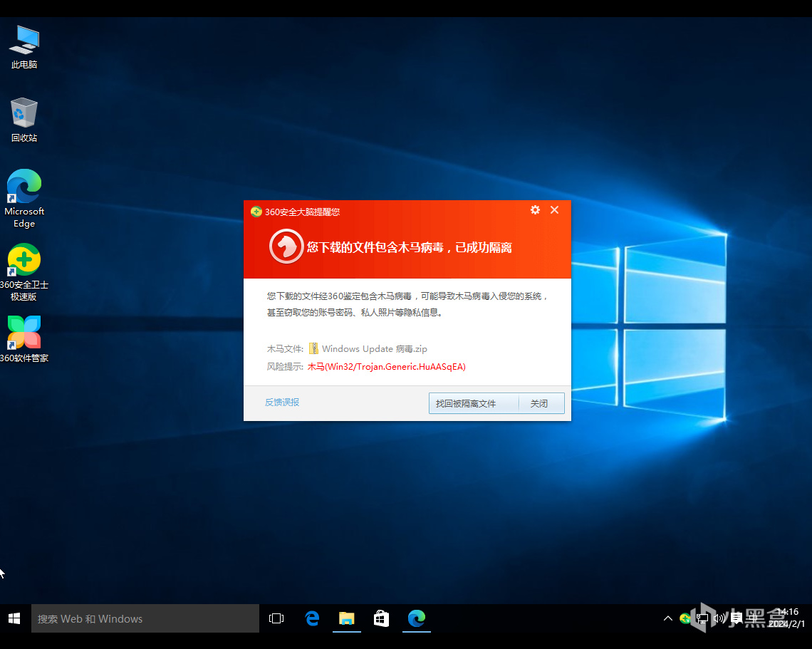This screenshot has width=812, height=649.
Task: Focus the 搜索 Web 和 Windows search box
Action: pos(145,618)
